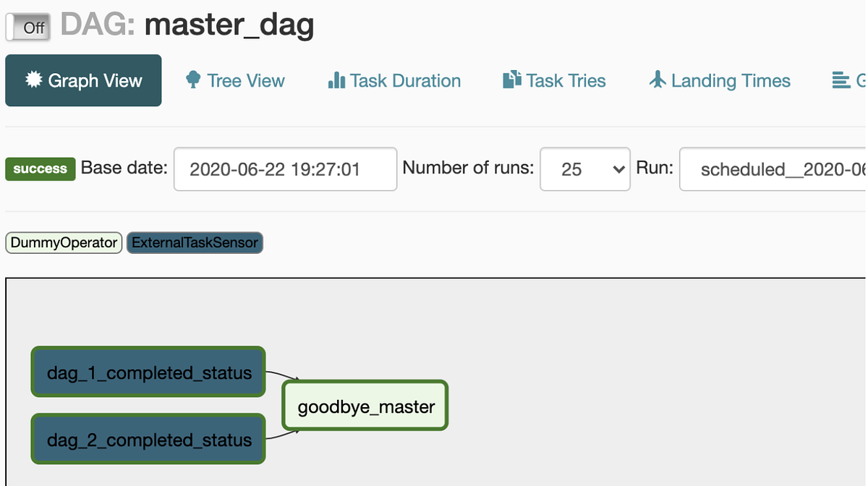This screenshot has width=868, height=486.
Task: Click the ExternalTaskSensor legend badge
Action: point(195,242)
